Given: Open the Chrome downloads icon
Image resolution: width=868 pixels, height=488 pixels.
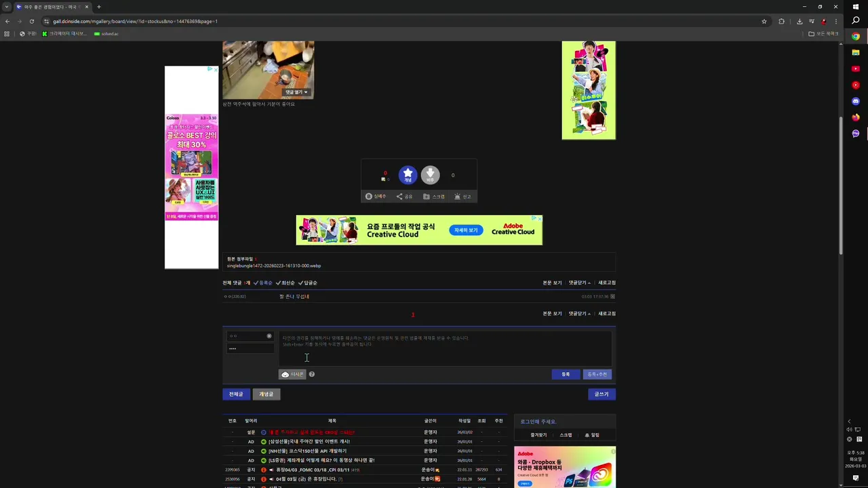Looking at the screenshot, I should click(800, 21).
